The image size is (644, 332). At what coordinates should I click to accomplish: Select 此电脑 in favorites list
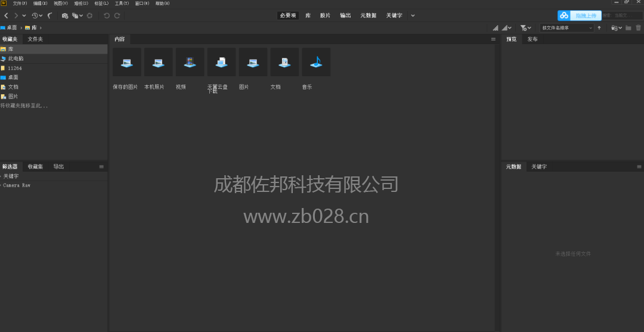point(54,58)
